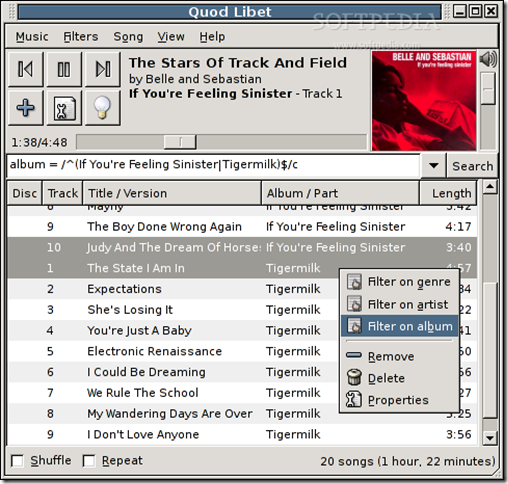Sort by the Length column header
508x484 pixels.
[448, 193]
